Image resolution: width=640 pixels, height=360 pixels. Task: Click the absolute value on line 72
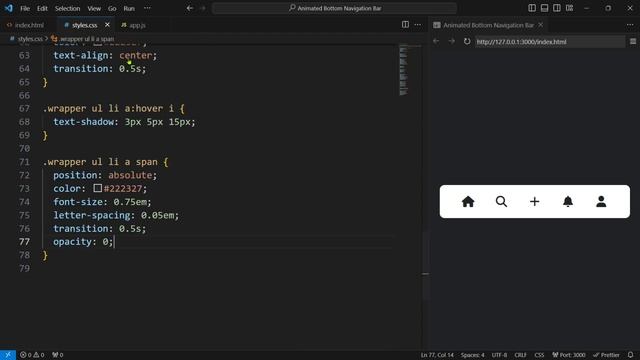point(130,175)
